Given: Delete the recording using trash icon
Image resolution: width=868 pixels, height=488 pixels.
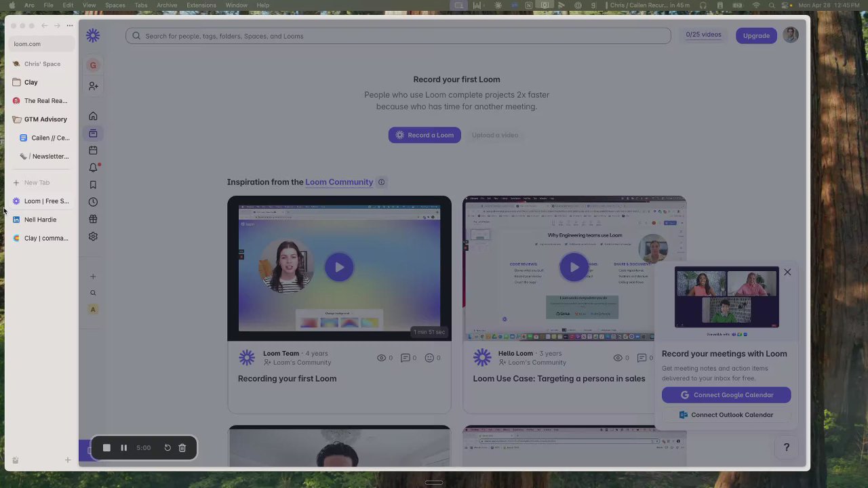Looking at the screenshot, I should [182, 448].
